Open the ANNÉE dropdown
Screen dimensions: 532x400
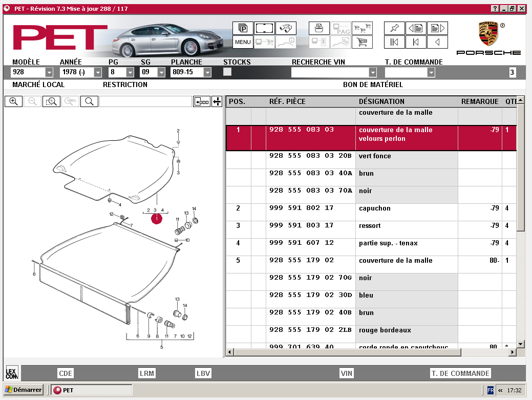98,72
